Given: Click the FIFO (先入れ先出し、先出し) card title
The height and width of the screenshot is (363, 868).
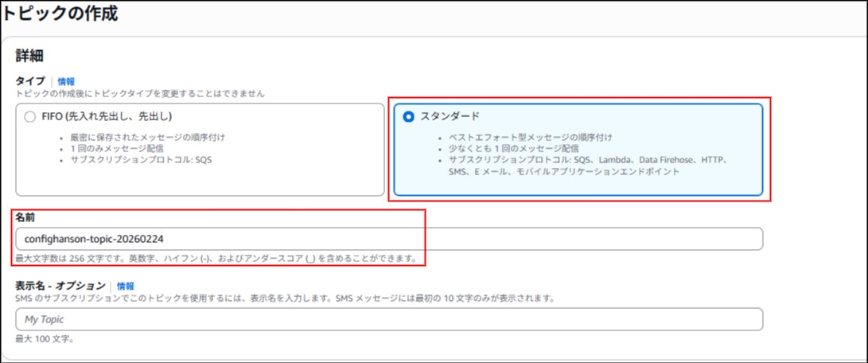Looking at the screenshot, I should (x=107, y=116).
